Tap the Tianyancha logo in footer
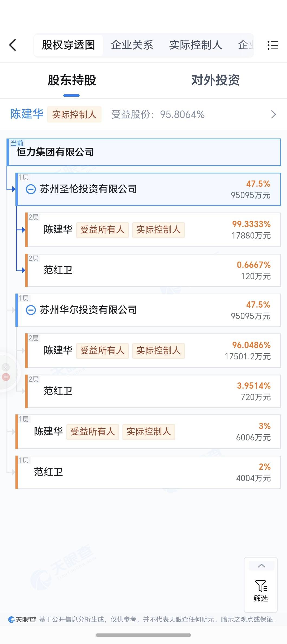Screen dimensions: 287x644 click(22, 620)
